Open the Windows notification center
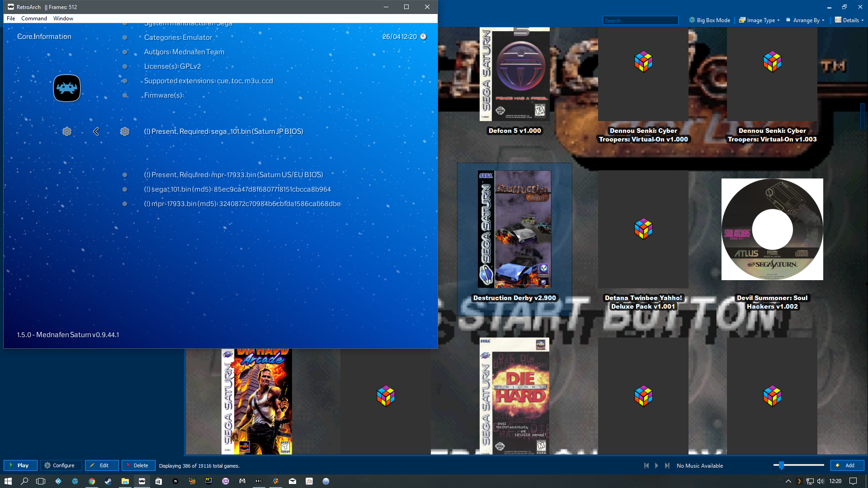 pyautogui.click(x=854, y=481)
